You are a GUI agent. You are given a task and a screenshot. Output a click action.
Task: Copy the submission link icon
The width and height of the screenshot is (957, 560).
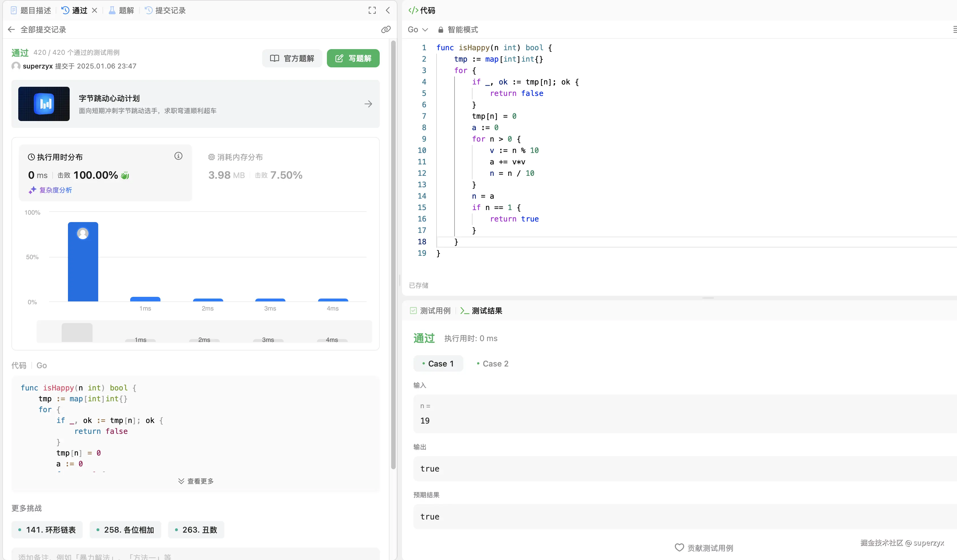coord(386,29)
